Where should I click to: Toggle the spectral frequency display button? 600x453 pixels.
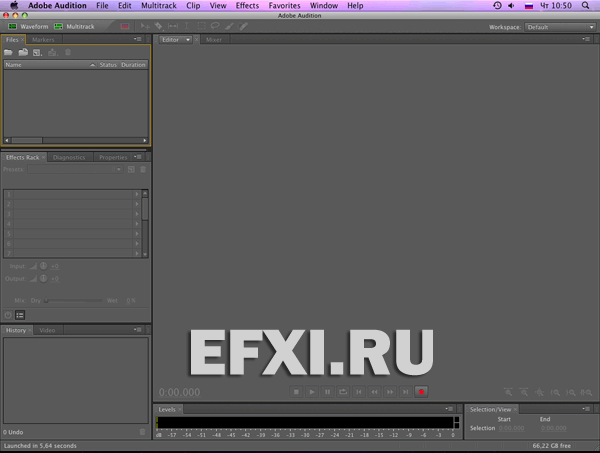(125, 26)
